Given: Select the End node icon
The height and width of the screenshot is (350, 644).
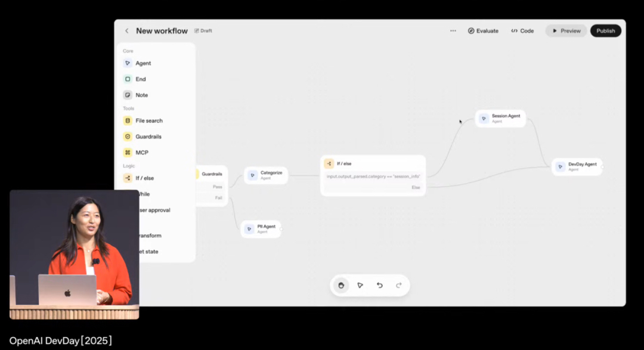Looking at the screenshot, I should click(128, 79).
